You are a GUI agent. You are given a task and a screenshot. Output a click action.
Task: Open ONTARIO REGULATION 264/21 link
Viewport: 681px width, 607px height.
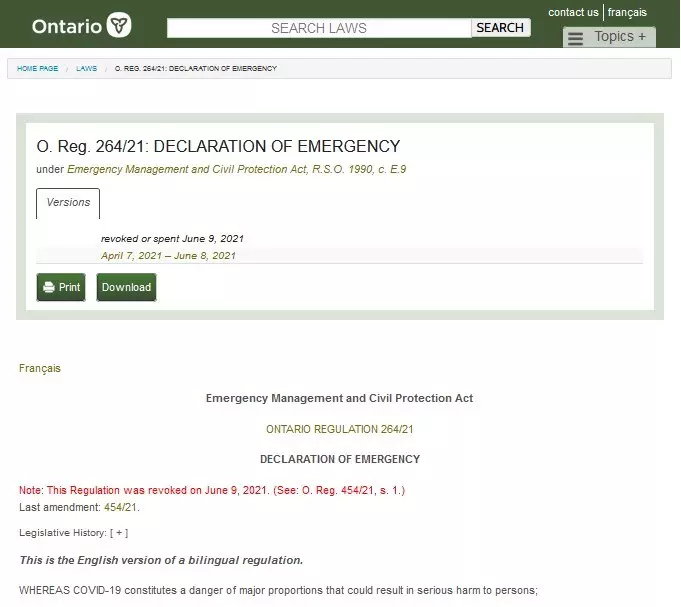(340, 429)
